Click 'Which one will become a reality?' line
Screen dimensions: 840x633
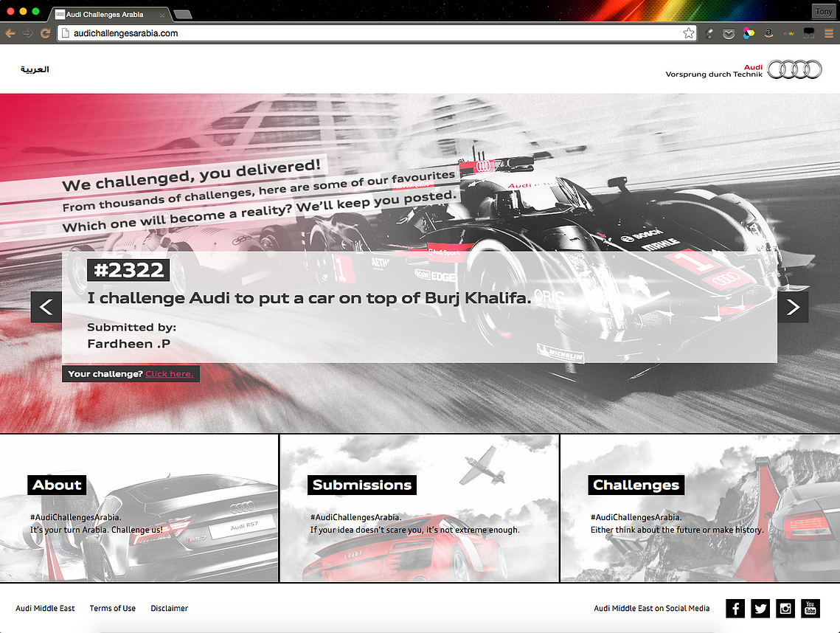[260, 211]
